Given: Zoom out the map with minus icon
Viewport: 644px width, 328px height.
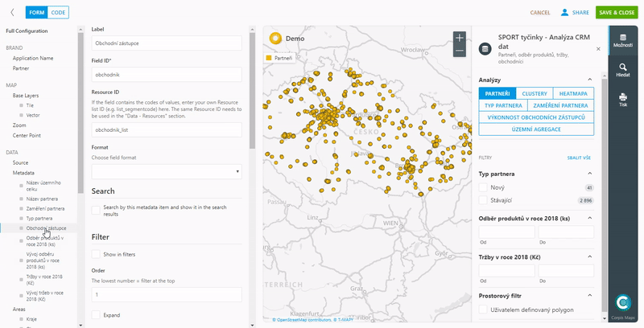Looking at the screenshot, I should click(x=459, y=51).
